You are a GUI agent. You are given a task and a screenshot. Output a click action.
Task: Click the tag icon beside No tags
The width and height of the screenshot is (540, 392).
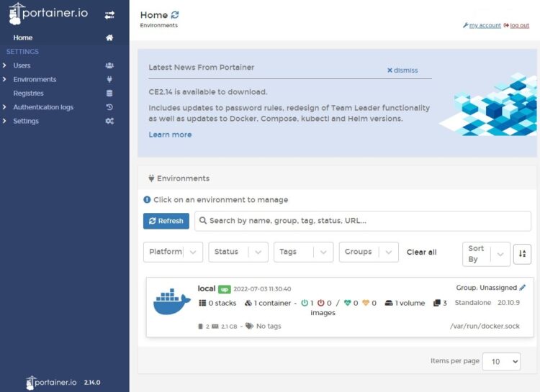pos(249,326)
